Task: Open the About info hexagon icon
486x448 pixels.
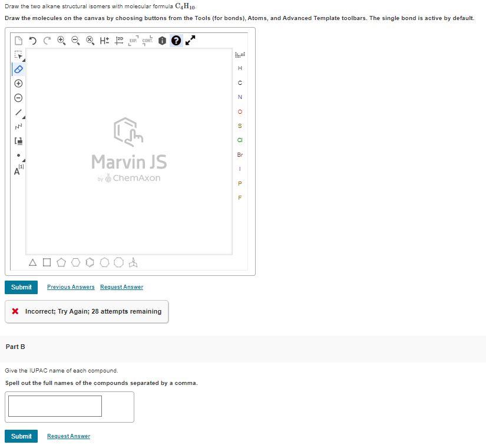Action: [162, 41]
